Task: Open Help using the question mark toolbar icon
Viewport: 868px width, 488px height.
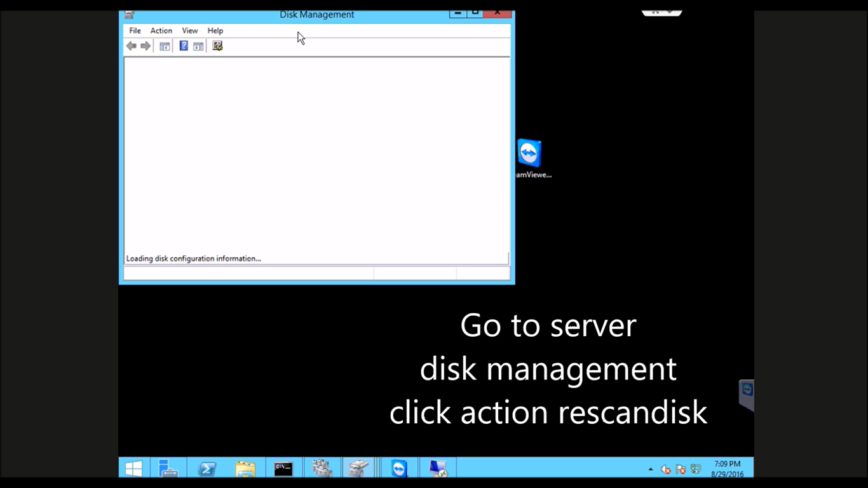Action: pos(184,45)
